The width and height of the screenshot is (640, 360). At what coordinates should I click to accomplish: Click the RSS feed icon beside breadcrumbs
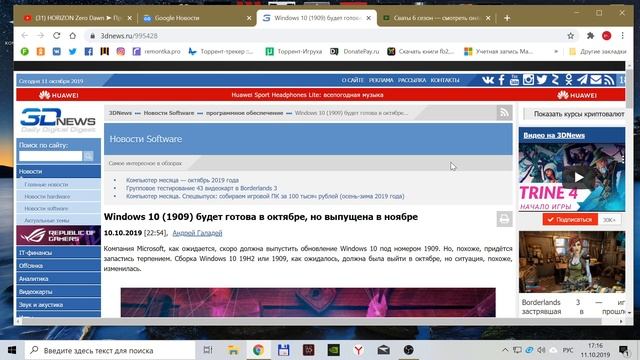(504, 113)
